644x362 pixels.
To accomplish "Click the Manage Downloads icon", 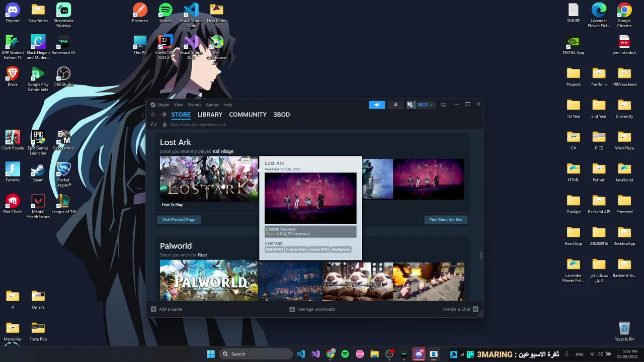I will [x=292, y=309].
